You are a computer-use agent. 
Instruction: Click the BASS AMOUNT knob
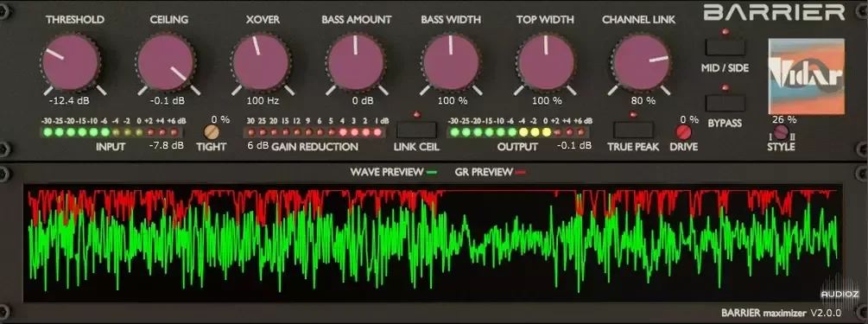click(x=355, y=62)
